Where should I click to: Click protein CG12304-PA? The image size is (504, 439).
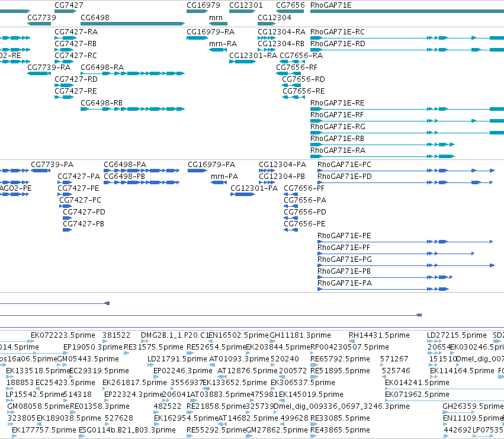coord(283,165)
